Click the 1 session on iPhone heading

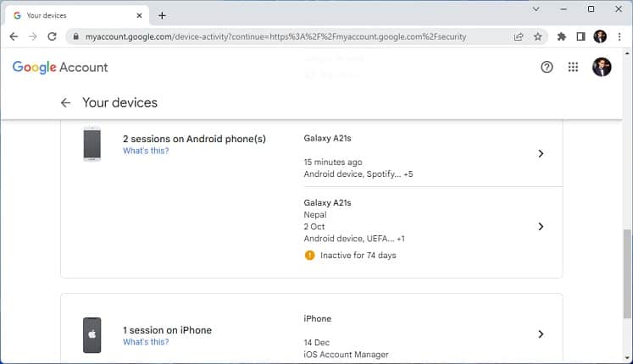pyautogui.click(x=167, y=330)
